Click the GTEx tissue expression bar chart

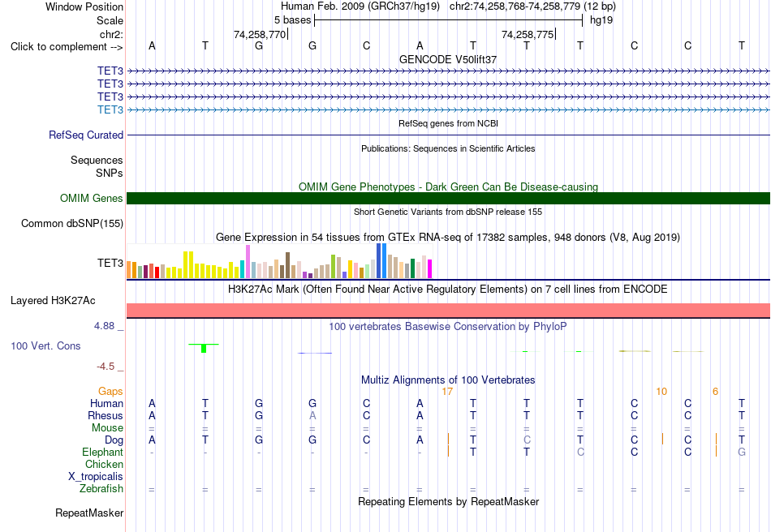tap(279, 261)
